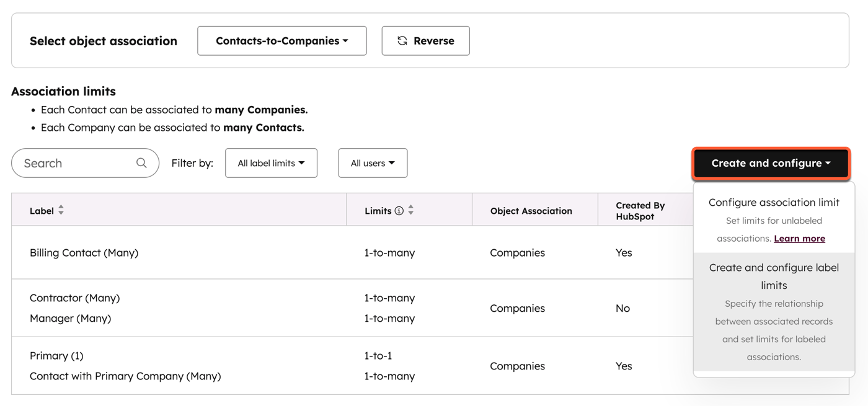Select the Primary (1) label row

pos(56,355)
